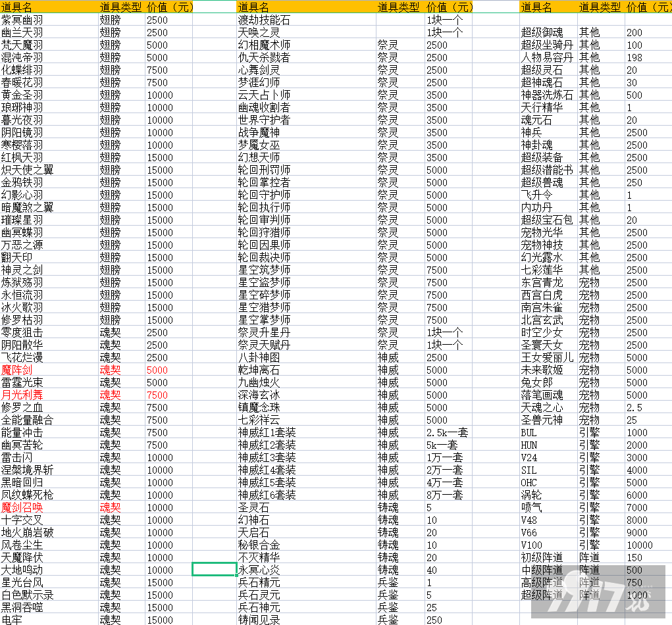Screen dimensions: 672x625
Task: Click the 炽天使之翼 cell
Action: 28,170
